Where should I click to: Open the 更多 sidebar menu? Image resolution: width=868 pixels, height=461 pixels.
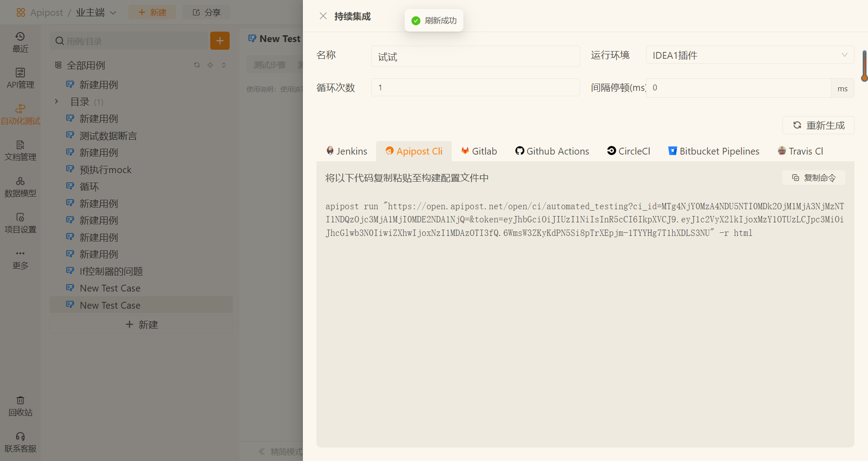click(x=20, y=259)
